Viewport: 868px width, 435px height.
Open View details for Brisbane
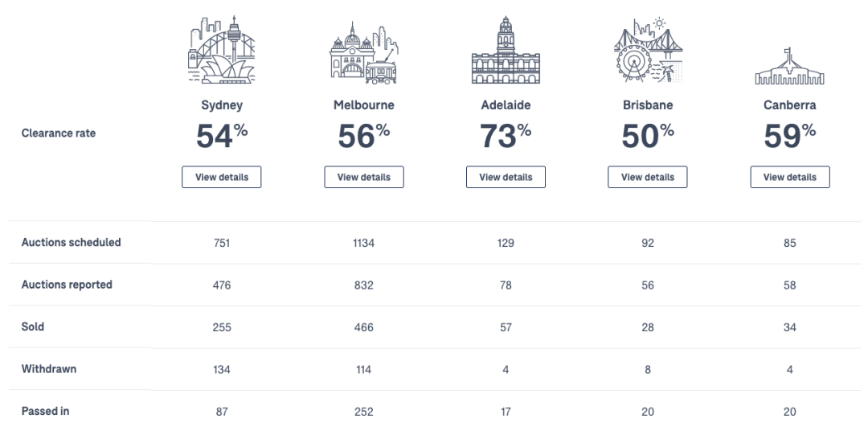click(648, 178)
